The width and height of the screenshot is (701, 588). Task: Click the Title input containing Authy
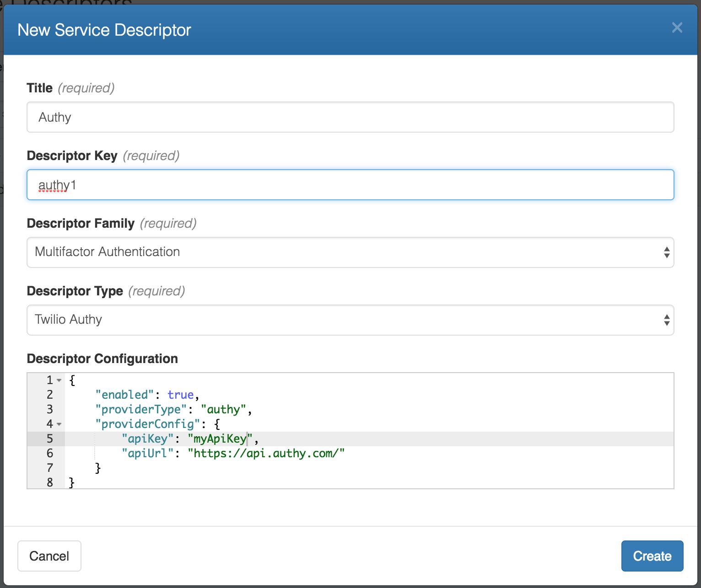tap(350, 117)
